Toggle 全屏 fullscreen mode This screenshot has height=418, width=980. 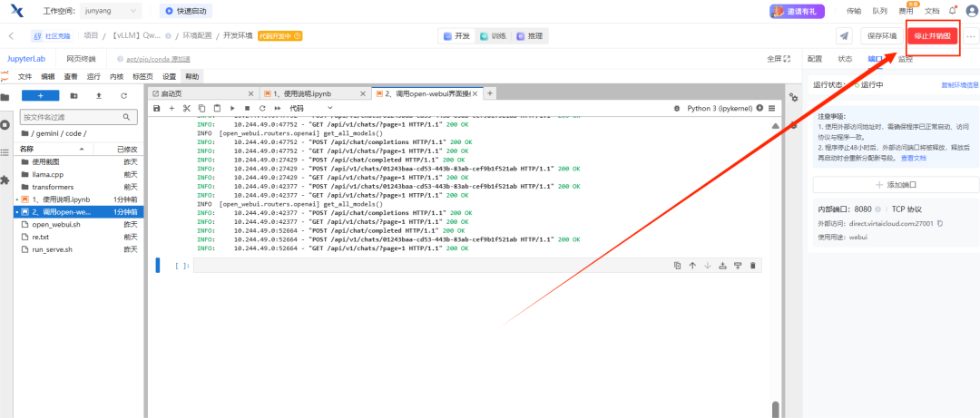click(779, 59)
